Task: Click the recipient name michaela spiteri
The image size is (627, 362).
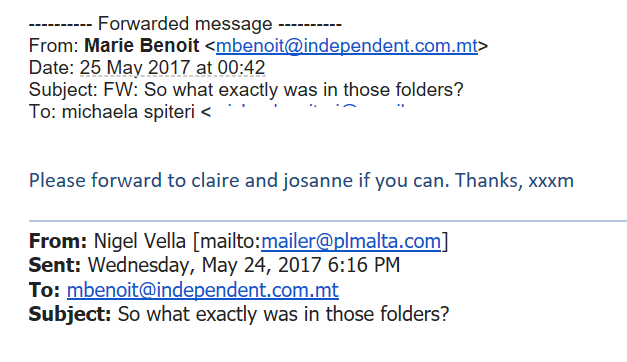Action: [128, 112]
